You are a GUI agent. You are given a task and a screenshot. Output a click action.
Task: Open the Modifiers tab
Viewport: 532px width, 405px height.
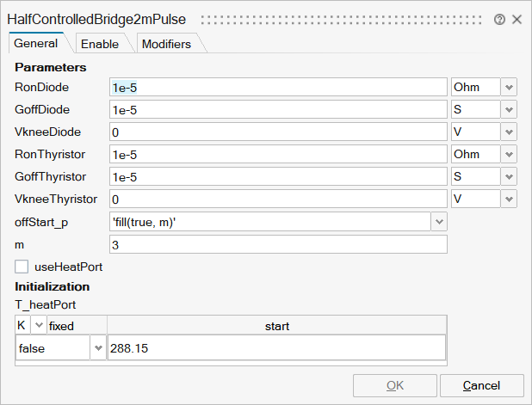(166, 44)
